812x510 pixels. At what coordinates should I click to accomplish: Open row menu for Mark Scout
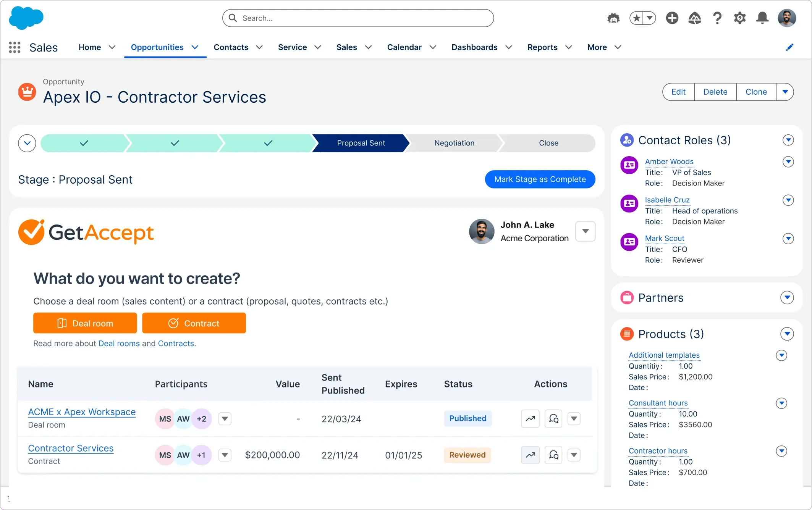[x=788, y=239]
